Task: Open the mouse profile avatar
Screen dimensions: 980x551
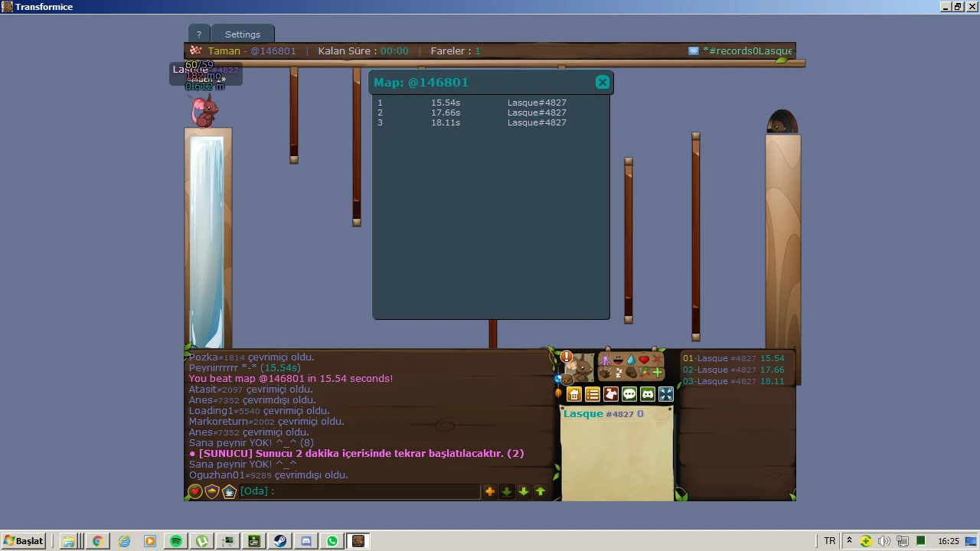Action: tap(582, 368)
